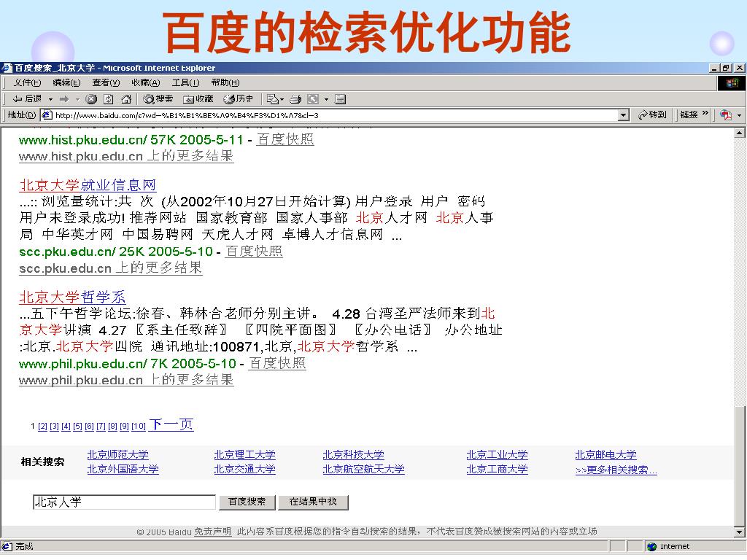This screenshot has width=747, height=560.
Task: Open 百度快照 for scc.pku.edu.cn
Action: (254, 252)
